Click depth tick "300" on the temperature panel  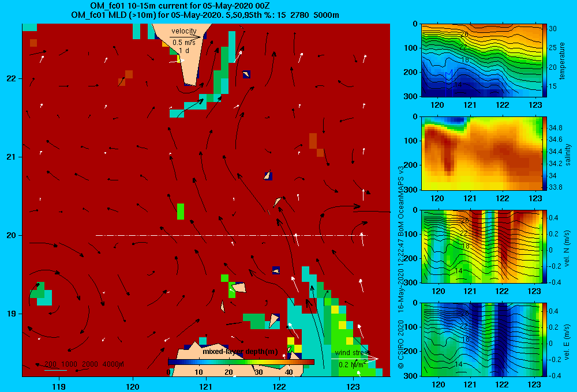tap(412, 96)
